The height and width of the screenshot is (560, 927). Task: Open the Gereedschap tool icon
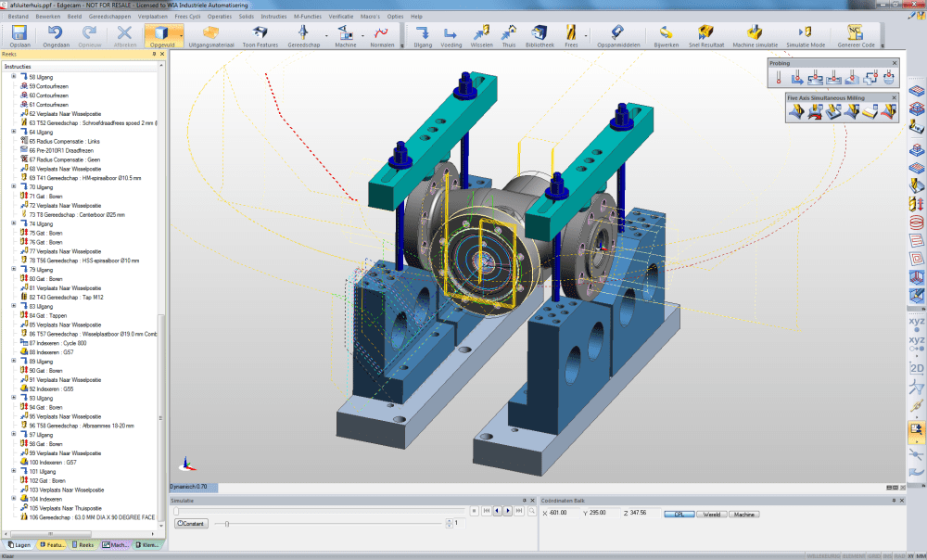click(303, 36)
